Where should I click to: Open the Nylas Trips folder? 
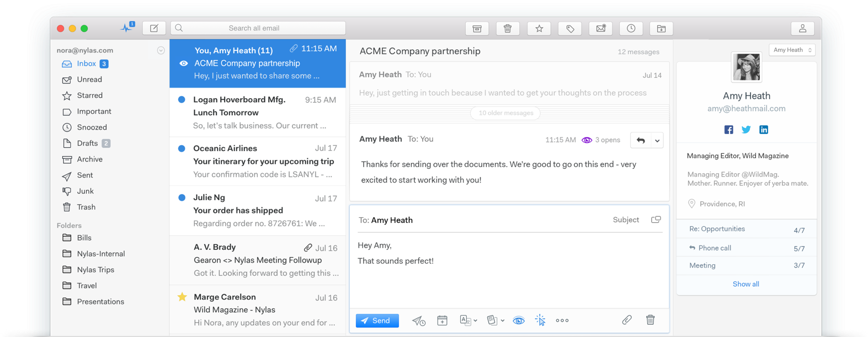coord(89,270)
